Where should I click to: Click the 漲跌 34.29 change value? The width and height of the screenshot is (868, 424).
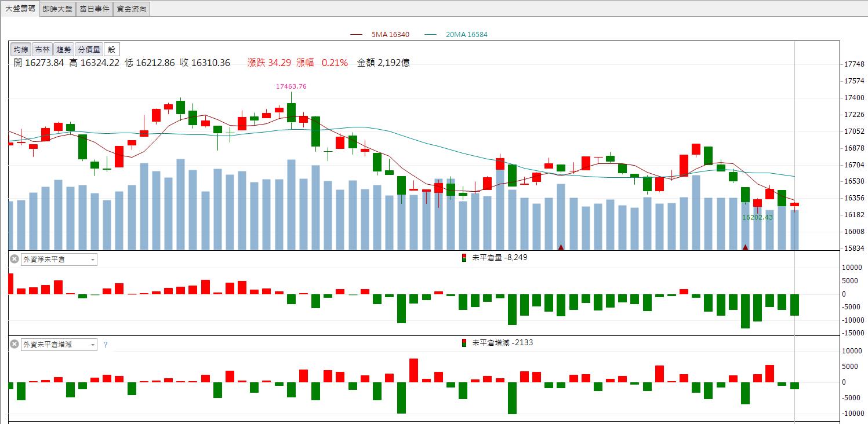268,63
